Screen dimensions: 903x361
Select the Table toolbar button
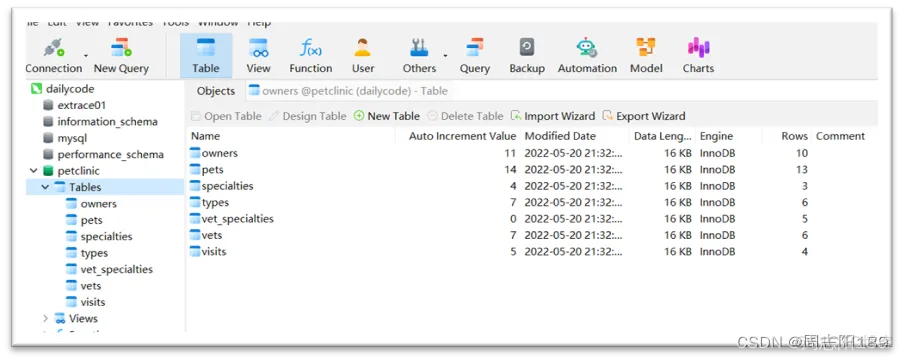(x=206, y=56)
